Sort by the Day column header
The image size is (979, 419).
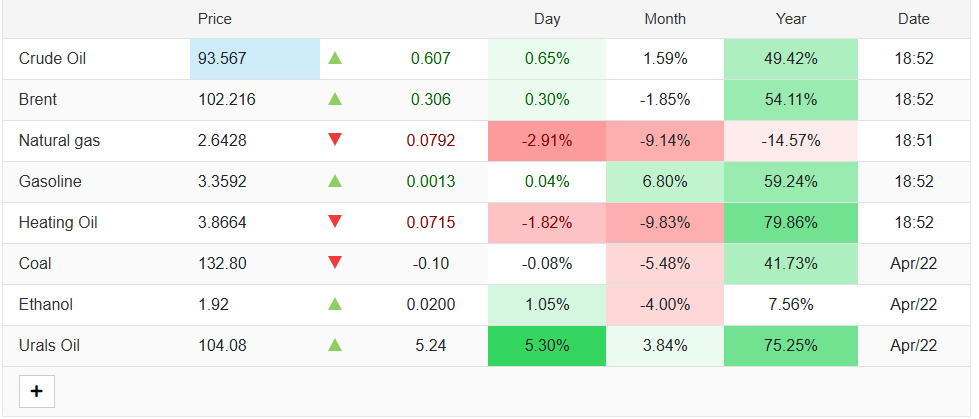coord(547,19)
